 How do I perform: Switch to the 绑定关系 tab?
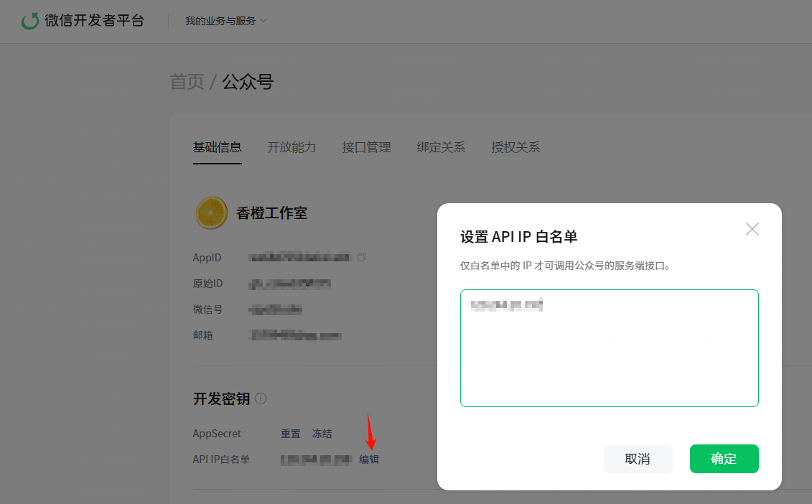point(441,147)
